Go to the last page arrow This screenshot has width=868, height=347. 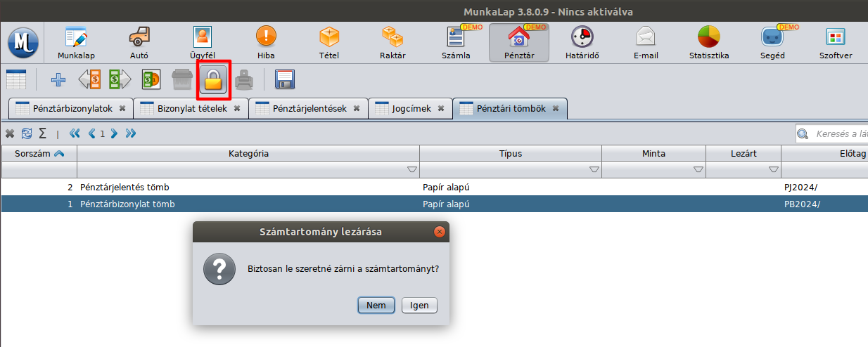click(x=130, y=133)
